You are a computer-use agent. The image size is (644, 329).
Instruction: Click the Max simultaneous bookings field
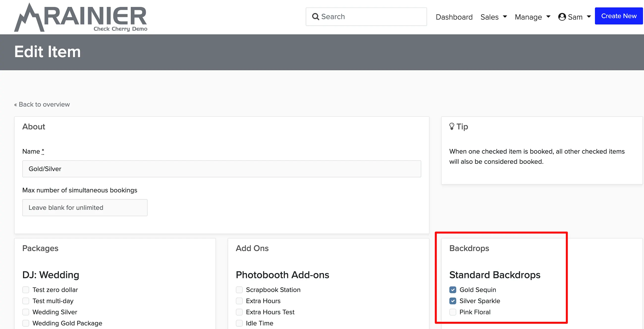[x=85, y=208]
